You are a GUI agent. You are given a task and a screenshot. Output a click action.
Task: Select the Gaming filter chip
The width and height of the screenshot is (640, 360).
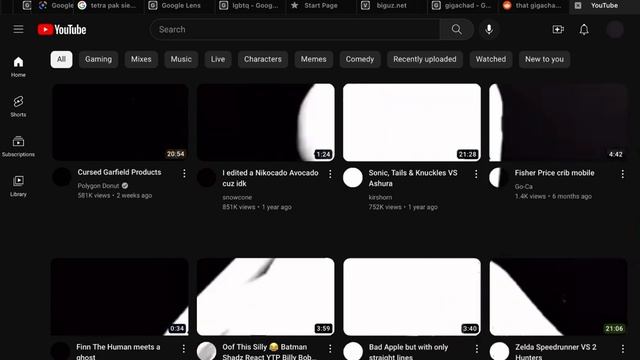point(98,59)
